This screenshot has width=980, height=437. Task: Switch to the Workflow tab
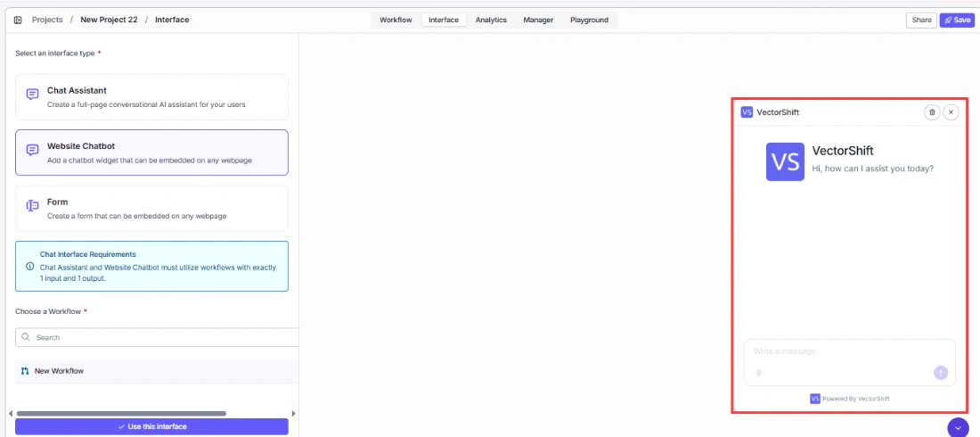(x=396, y=20)
